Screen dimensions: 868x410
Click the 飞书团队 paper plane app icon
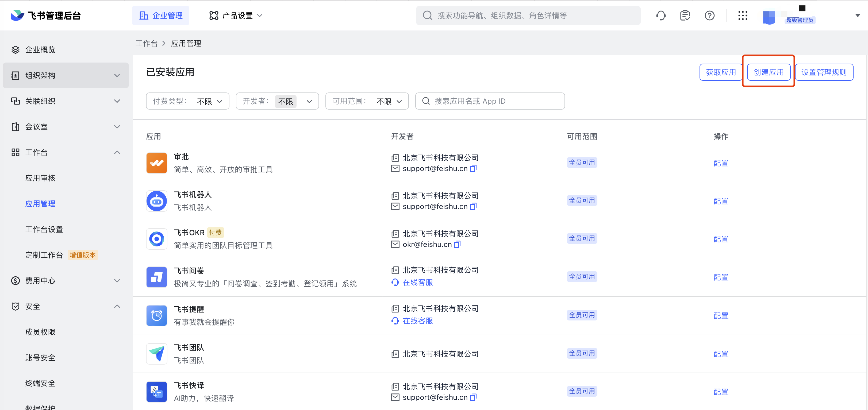click(156, 354)
